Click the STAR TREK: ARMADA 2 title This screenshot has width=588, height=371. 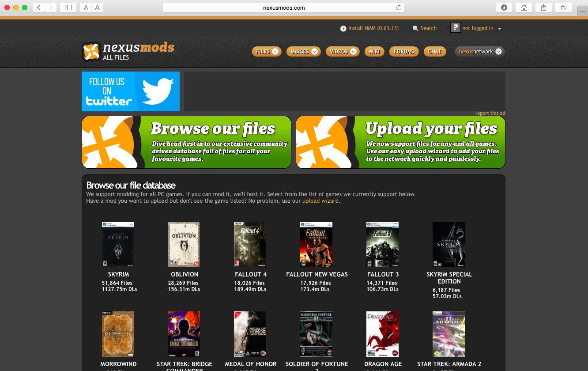[449, 364]
